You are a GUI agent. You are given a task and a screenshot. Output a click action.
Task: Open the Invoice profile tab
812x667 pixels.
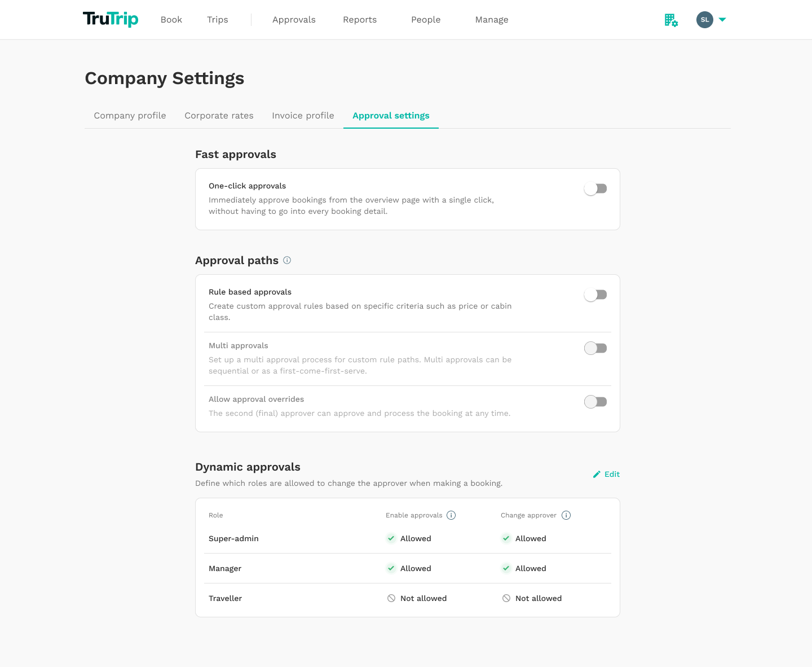pos(303,116)
